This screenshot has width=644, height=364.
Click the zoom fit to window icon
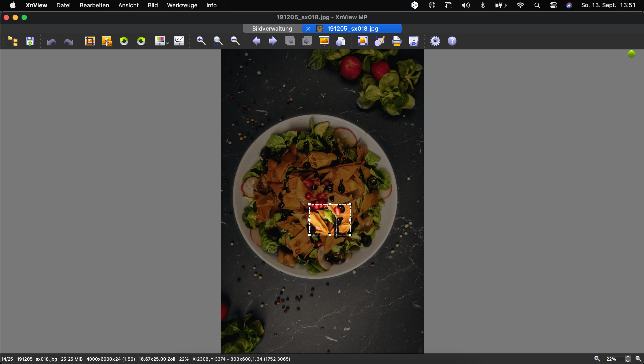[218, 41]
